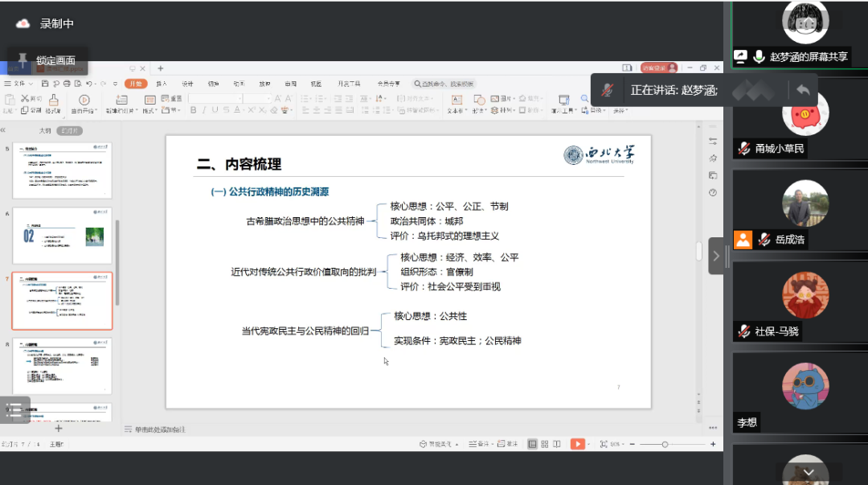Click the pin icon for 锁定画面

(23, 60)
